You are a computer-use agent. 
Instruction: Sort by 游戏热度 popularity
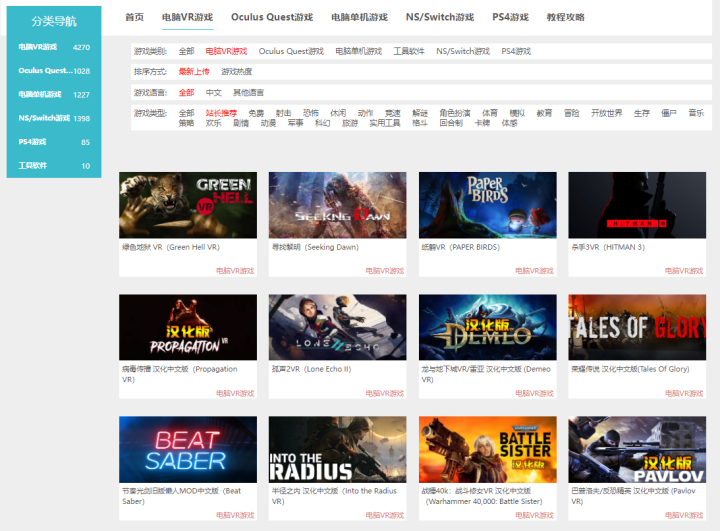[x=237, y=72]
